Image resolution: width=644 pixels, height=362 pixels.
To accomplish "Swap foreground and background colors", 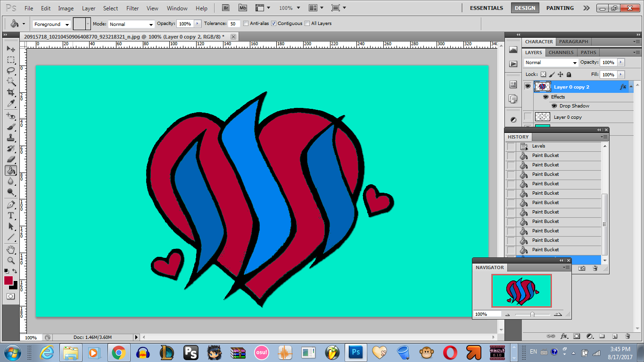I will [15, 271].
